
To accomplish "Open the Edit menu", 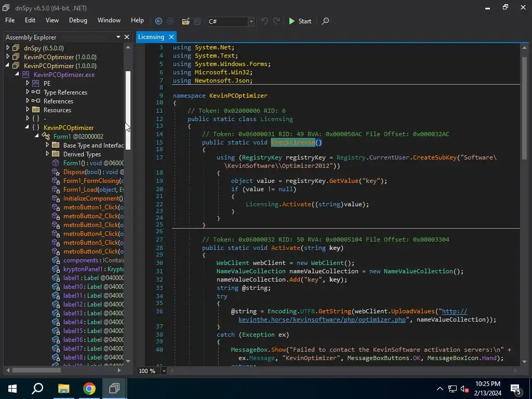I will [30, 20].
